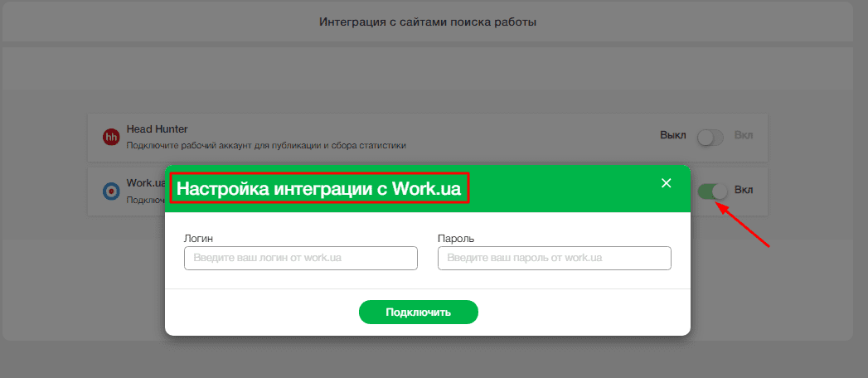Viewport: 868px width, 378px height.
Task: Click the Вкл label beside Work.ua toggle
Action: point(744,190)
